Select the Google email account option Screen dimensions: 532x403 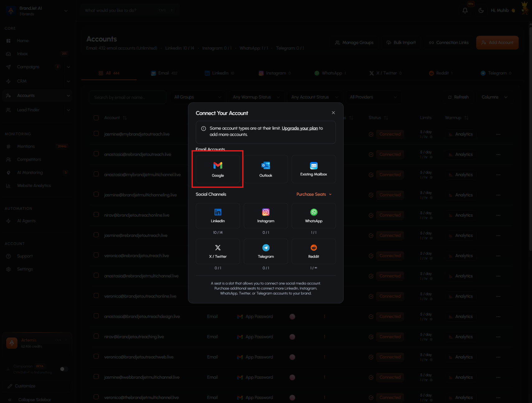click(218, 169)
